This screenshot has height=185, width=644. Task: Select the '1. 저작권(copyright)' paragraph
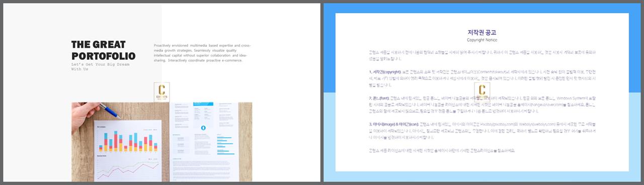482,78
